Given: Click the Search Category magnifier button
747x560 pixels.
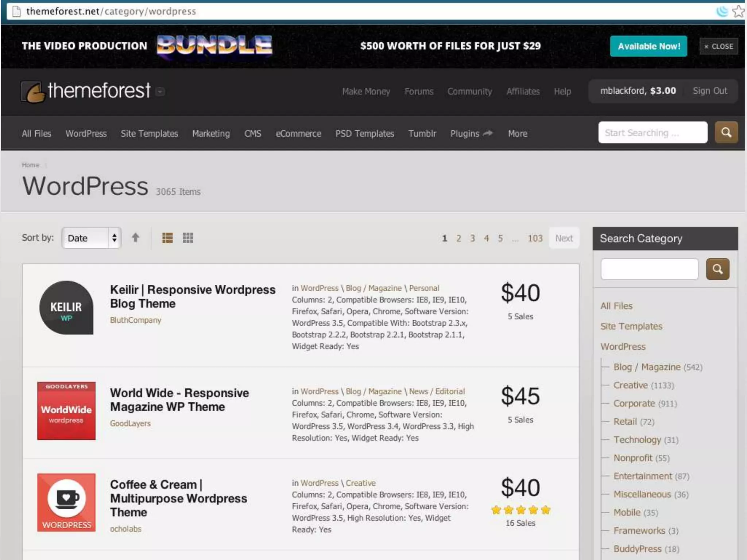Looking at the screenshot, I should tap(717, 269).
